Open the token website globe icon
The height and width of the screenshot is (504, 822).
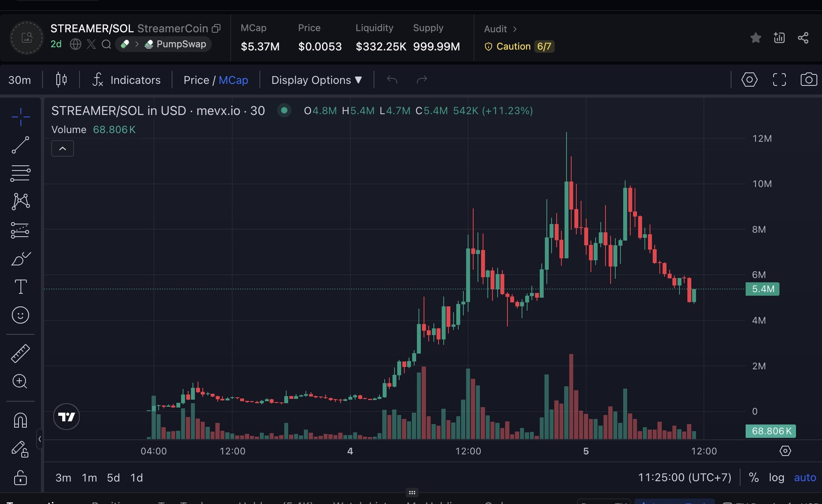tap(76, 44)
